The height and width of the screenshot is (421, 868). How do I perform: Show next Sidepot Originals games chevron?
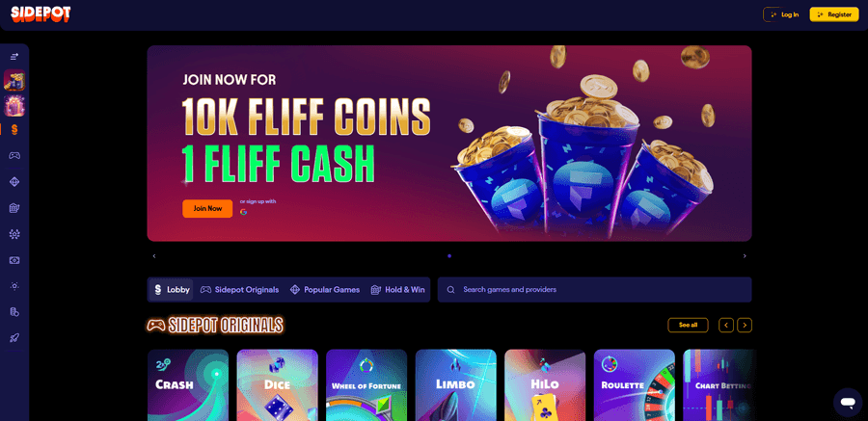[745, 326]
